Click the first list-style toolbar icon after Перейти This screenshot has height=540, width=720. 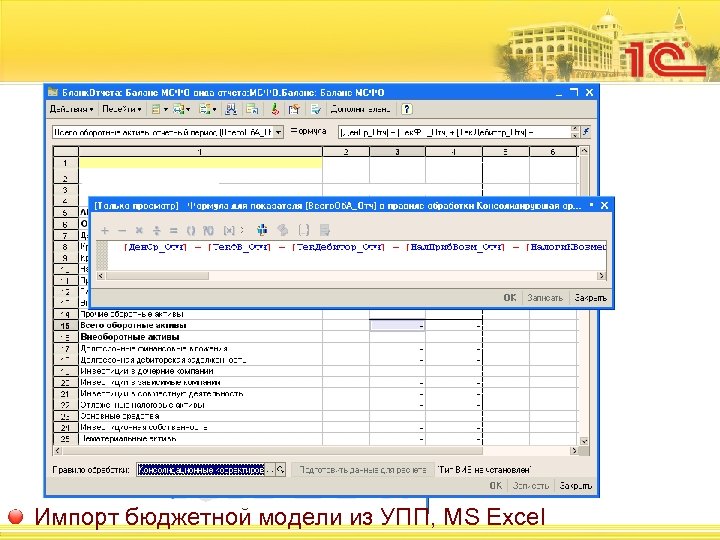(x=156, y=109)
